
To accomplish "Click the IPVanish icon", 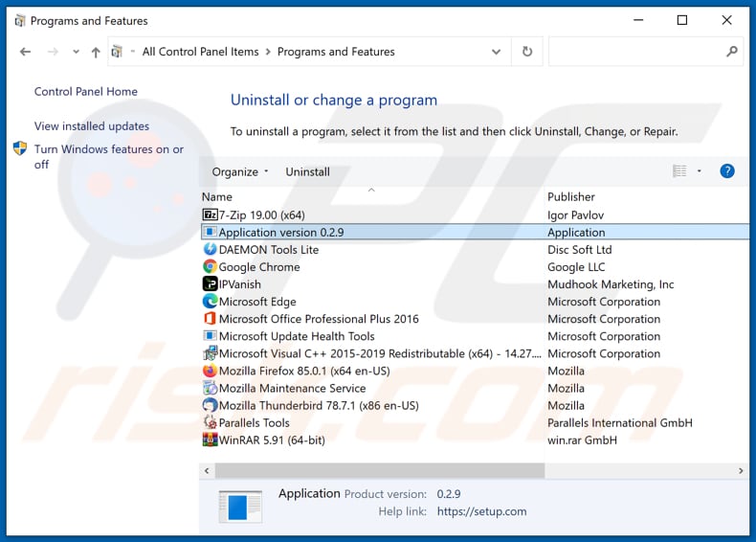I will point(210,284).
